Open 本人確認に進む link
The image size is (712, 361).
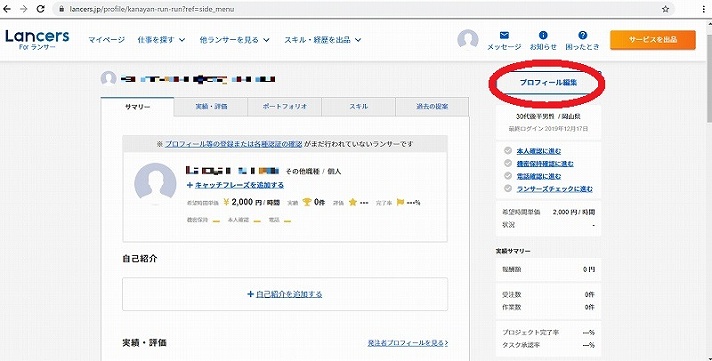pos(539,151)
